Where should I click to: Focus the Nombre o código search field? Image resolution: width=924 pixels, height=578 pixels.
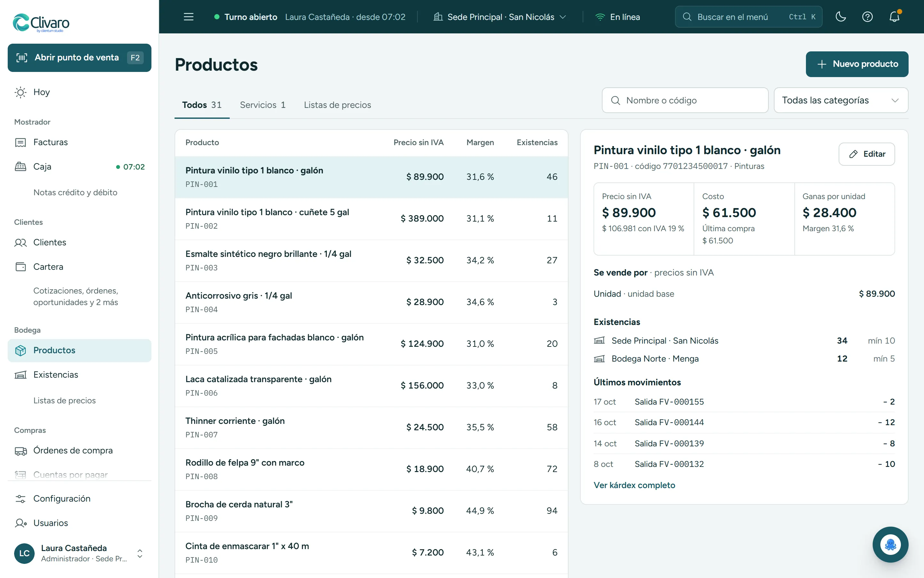685,100
